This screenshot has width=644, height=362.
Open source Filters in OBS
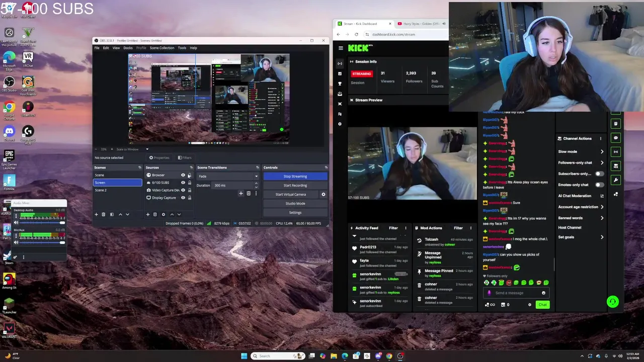point(184,158)
